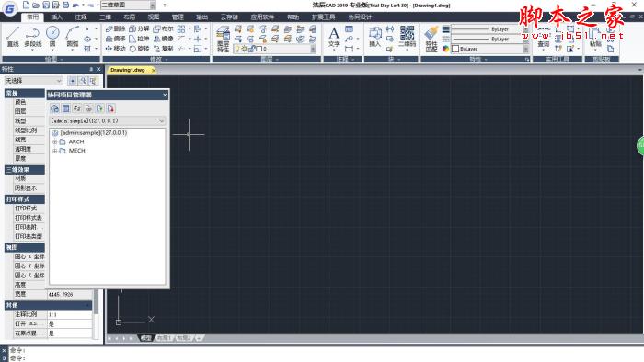Click the New file icon in quick access
Image resolution: width=644 pixels, height=362 pixels.
pos(26,6)
